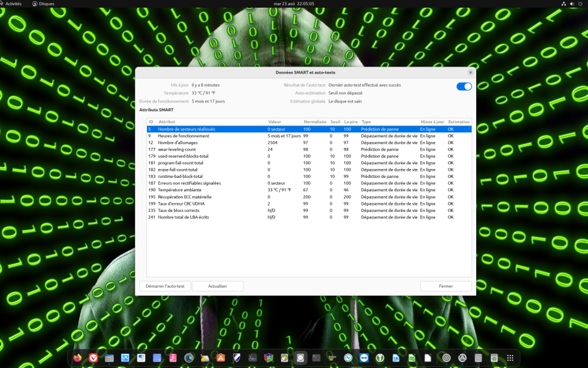This screenshot has width=588, height=368.
Task: Launch Firefox from the dock
Action: (x=78, y=357)
